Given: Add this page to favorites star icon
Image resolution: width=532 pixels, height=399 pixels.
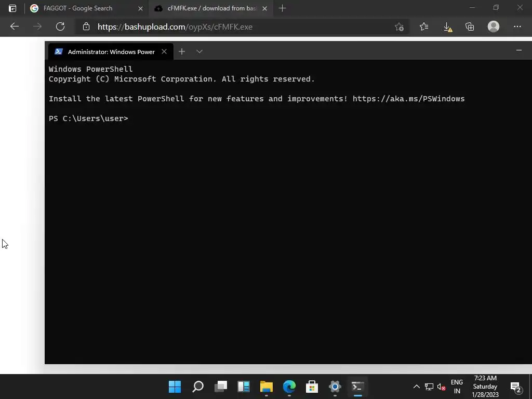Looking at the screenshot, I should [400, 27].
